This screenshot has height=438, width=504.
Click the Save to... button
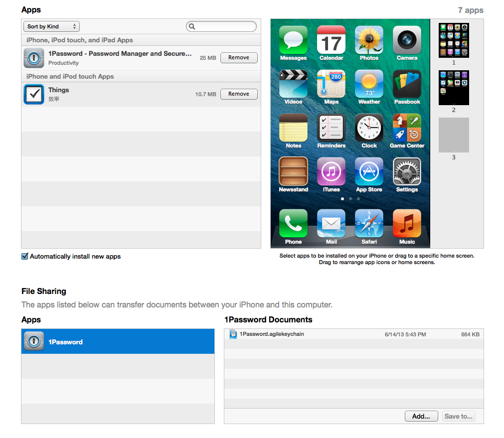[x=458, y=416]
